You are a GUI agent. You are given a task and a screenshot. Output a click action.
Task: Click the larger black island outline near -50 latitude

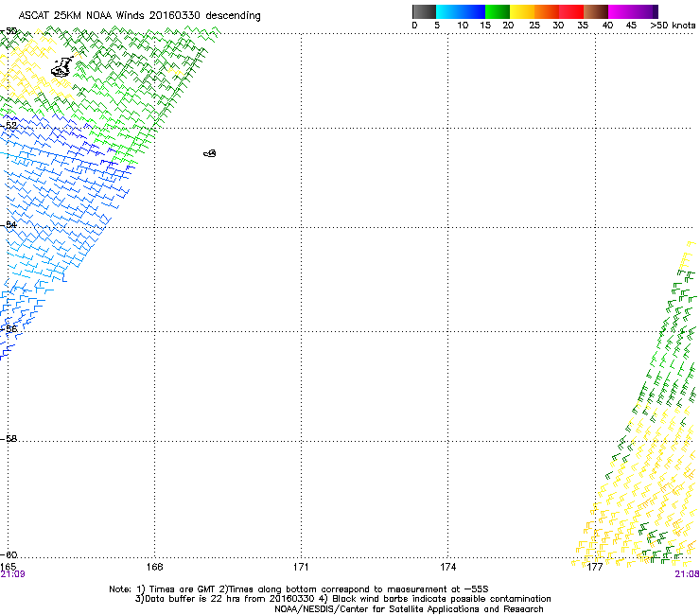62,67
